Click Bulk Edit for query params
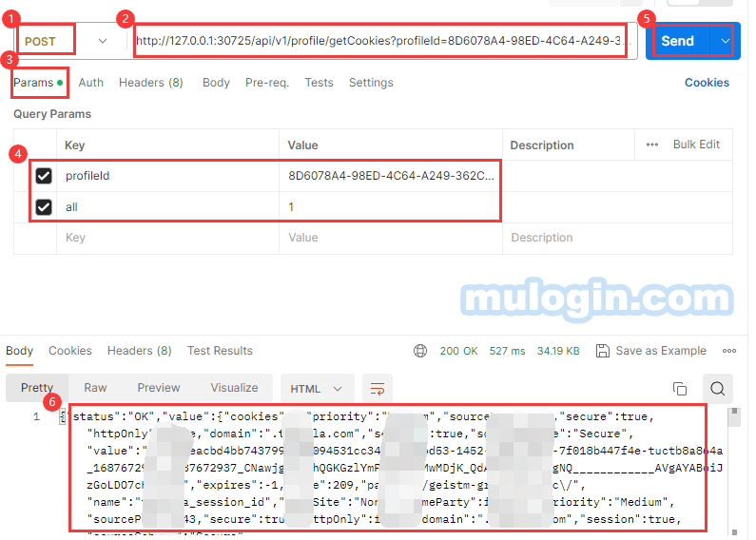The width and height of the screenshot is (756, 540). tap(696, 145)
